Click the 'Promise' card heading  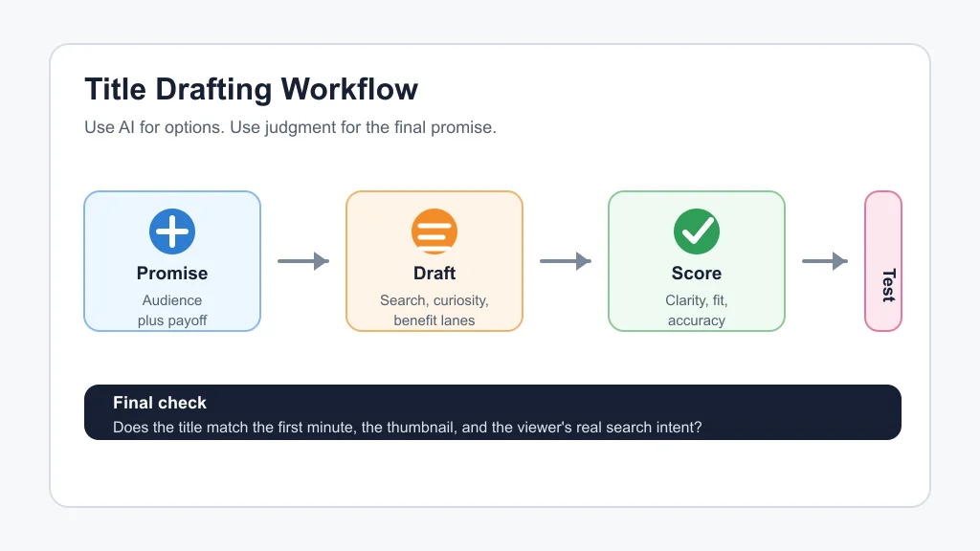point(172,273)
